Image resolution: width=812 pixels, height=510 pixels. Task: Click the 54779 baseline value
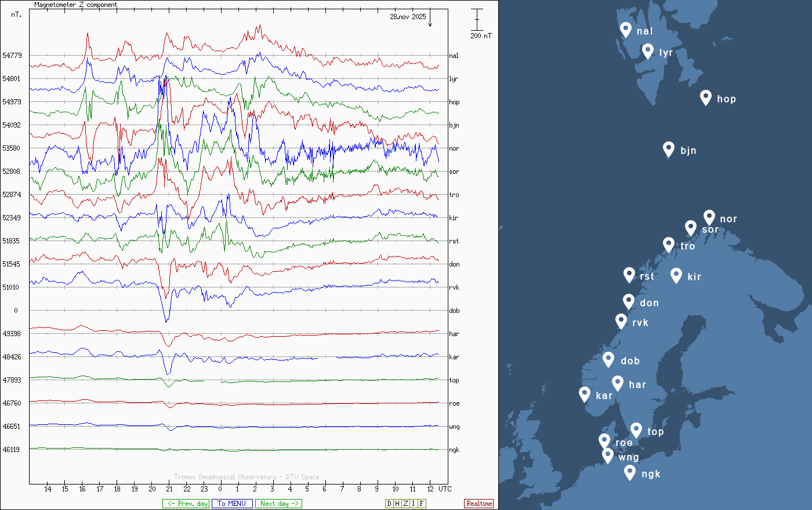point(12,56)
